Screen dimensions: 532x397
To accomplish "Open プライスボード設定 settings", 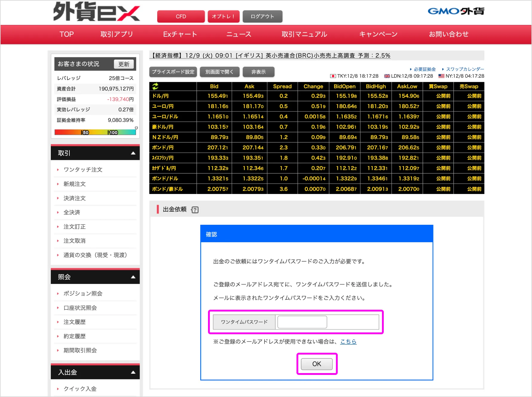I will click(173, 72).
